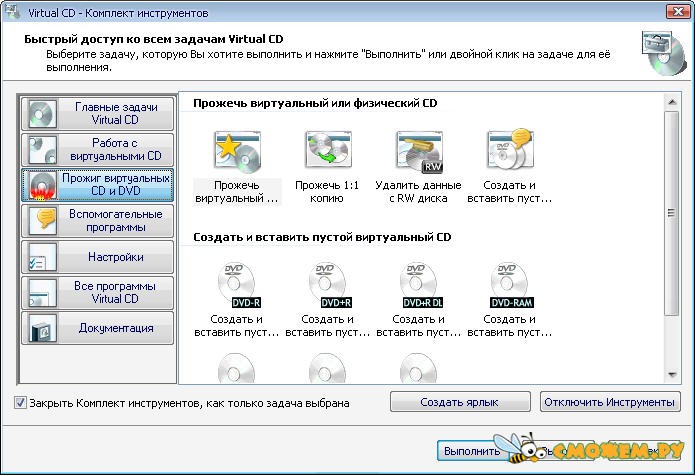Click the speech bubble icon beside Вспомогательные программы
Viewport: 695px width, 475px height.
[x=42, y=221]
